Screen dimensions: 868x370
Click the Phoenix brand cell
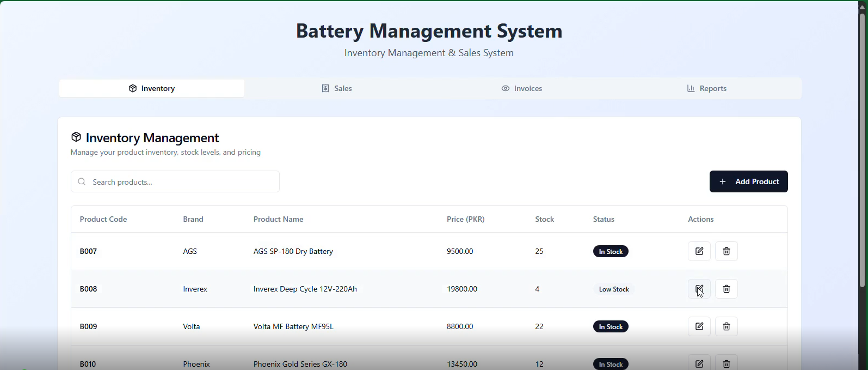[x=196, y=364]
